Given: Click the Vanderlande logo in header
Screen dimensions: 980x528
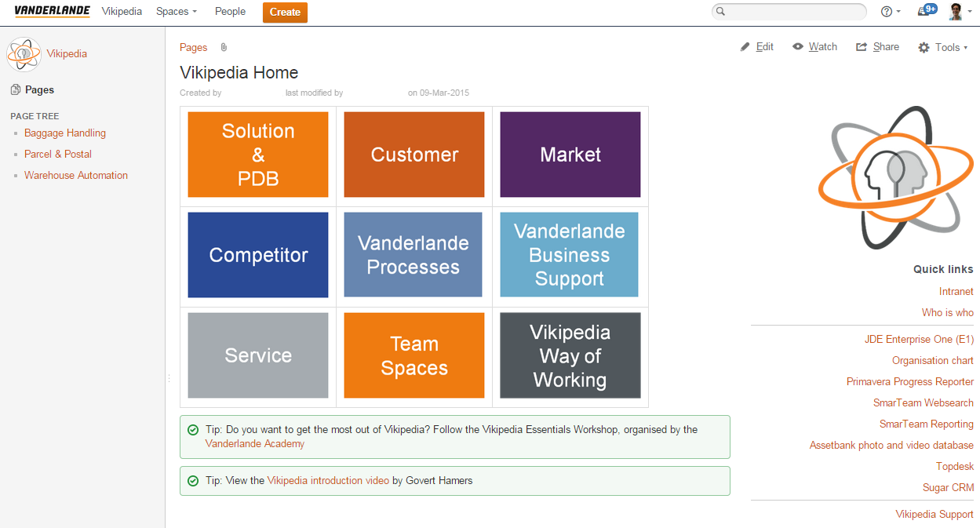Looking at the screenshot, I should pyautogui.click(x=52, y=11).
